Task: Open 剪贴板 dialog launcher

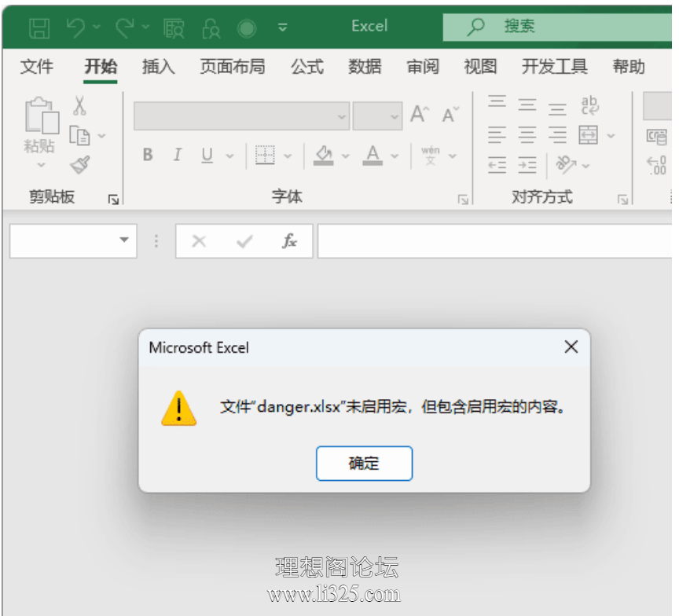Action: 113,199
